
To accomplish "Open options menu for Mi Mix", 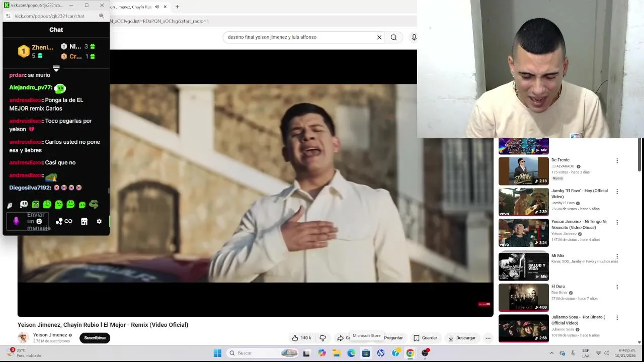I will coord(617,256).
